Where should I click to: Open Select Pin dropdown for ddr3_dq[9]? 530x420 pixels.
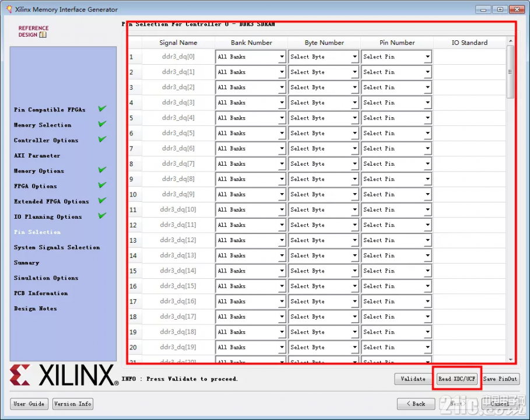tap(396, 194)
